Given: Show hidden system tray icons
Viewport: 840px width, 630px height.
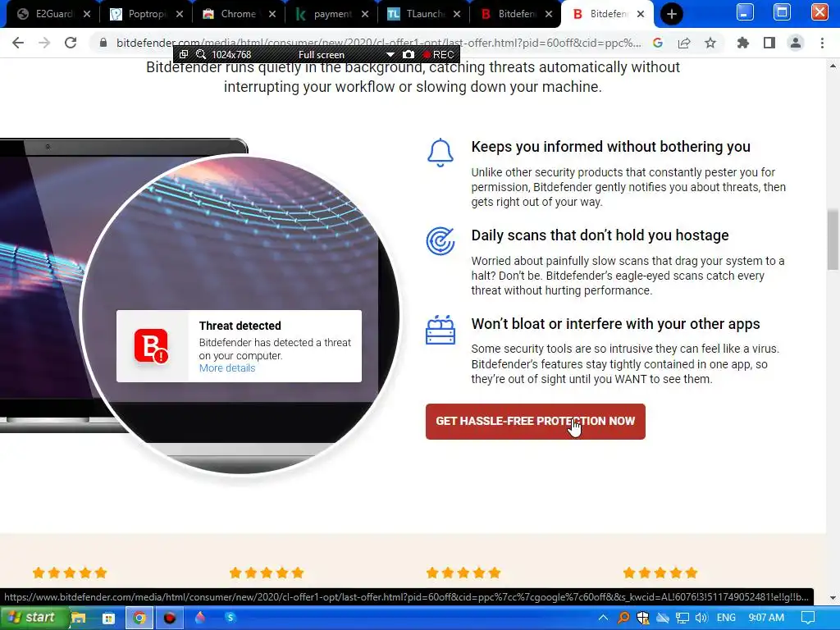Looking at the screenshot, I should (x=603, y=618).
